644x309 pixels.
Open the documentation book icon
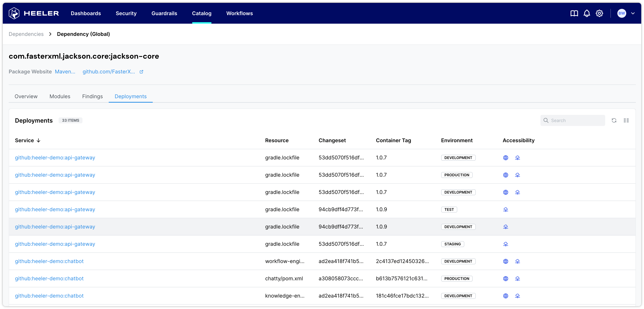point(574,13)
